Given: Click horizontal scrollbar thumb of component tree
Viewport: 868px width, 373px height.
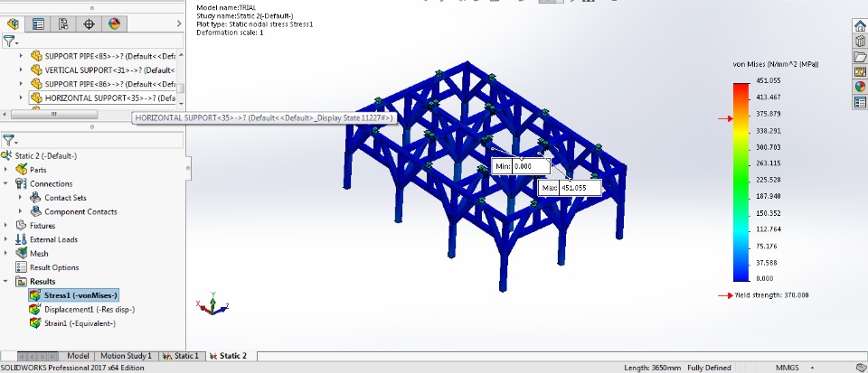Looking at the screenshot, I should [53, 115].
